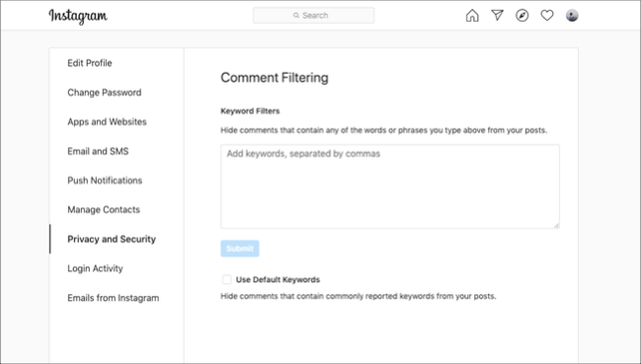Image resolution: width=641 pixels, height=364 pixels.
Task: Open Change Password settings
Action: pos(105,93)
